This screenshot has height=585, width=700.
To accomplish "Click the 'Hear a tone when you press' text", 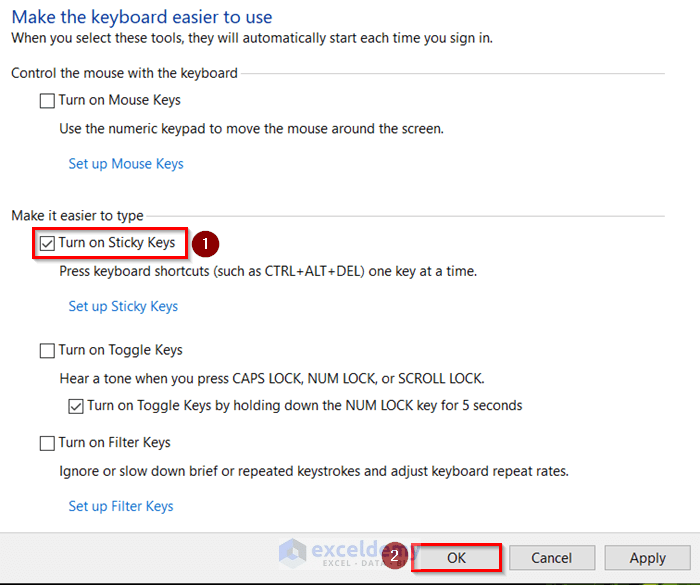I will [x=272, y=379].
